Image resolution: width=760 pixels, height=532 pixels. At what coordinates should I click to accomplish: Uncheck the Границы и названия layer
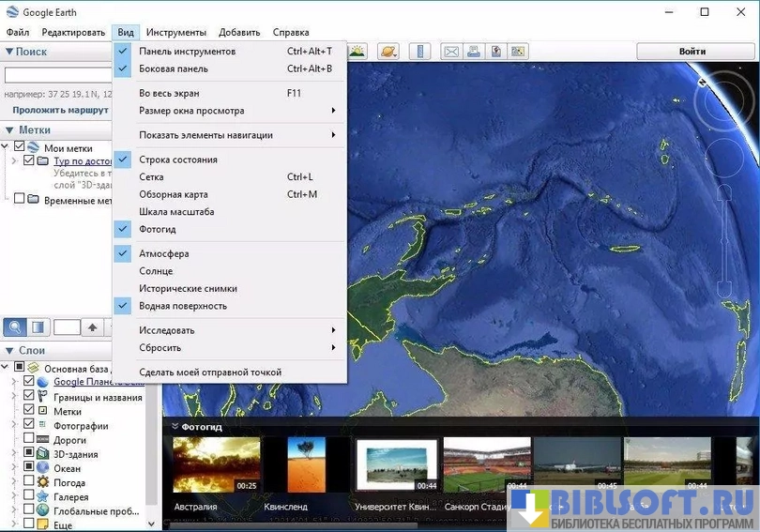coord(29,397)
